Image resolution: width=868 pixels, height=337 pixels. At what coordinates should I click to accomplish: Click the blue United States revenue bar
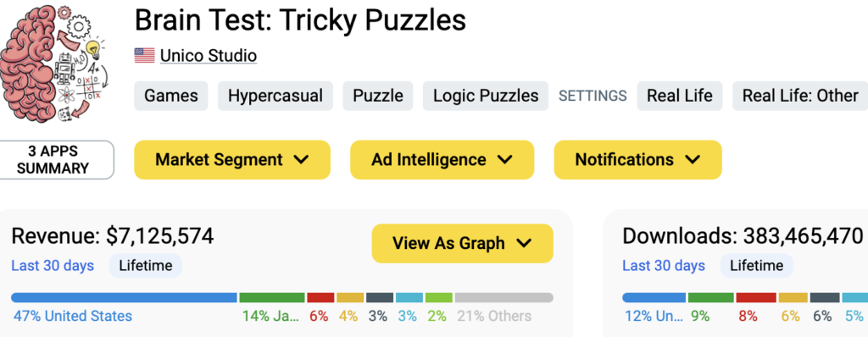tap(124, 298)
